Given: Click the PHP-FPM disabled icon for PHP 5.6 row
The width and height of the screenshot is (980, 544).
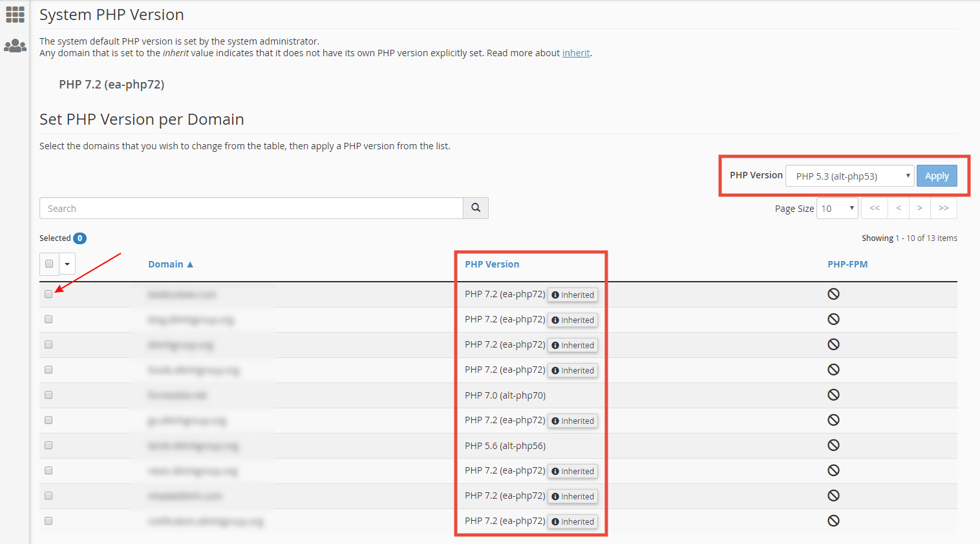Looking at the screenshot, I should (x=833, y=445).
